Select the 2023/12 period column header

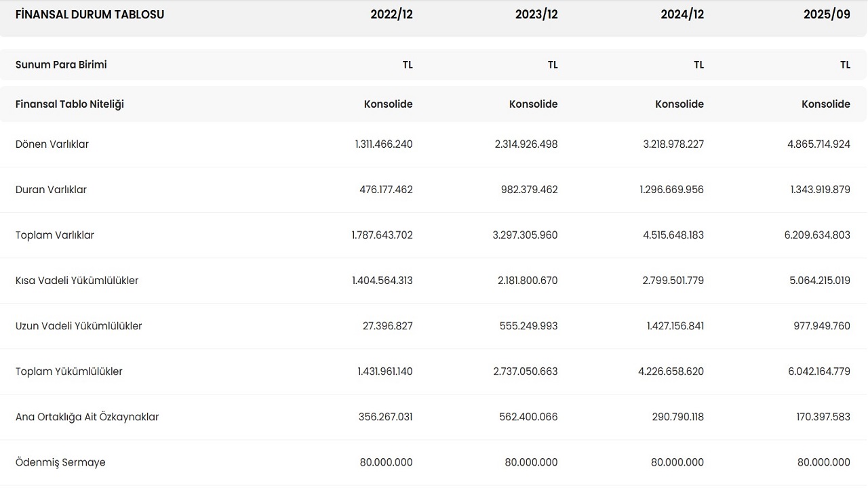(x=536, y=15)
